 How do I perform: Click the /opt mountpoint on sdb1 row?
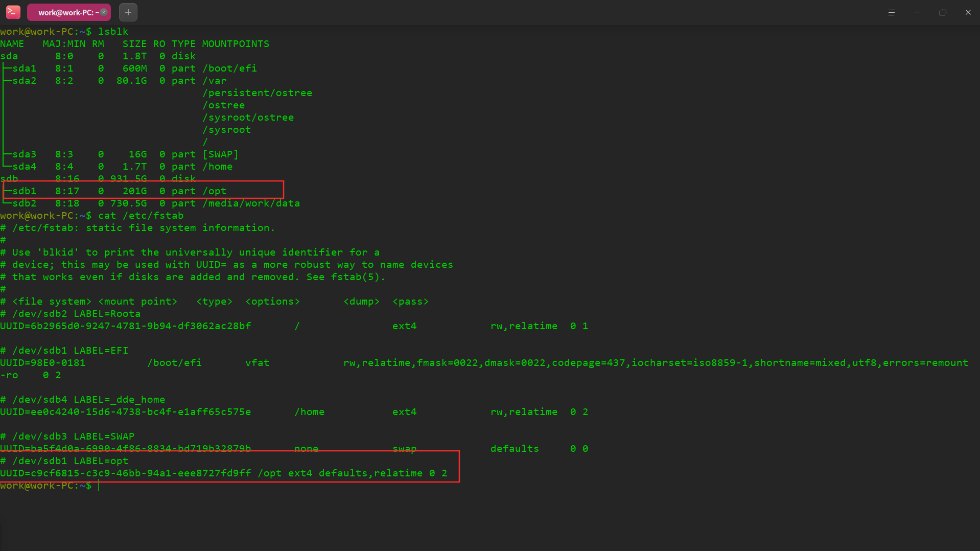(214, 191)
